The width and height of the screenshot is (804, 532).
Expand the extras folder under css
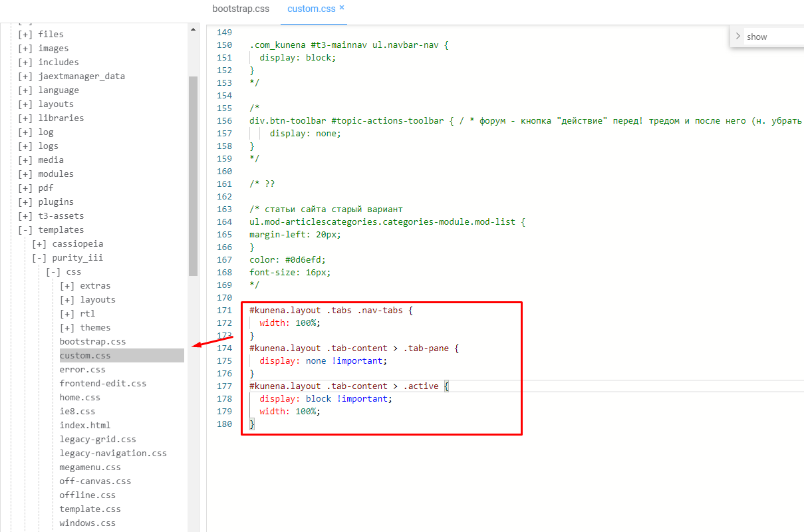[x=67, y=286]
